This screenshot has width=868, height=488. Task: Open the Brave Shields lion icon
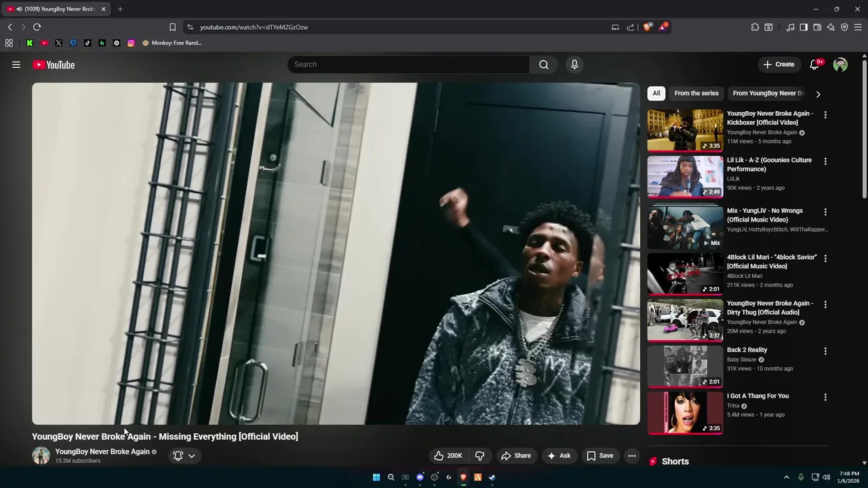click(647, 27)
